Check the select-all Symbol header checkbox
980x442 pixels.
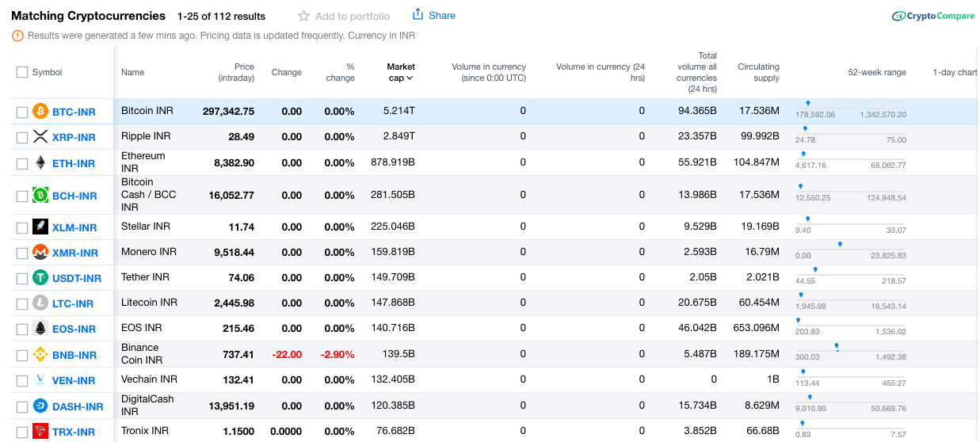coord(22,72)
